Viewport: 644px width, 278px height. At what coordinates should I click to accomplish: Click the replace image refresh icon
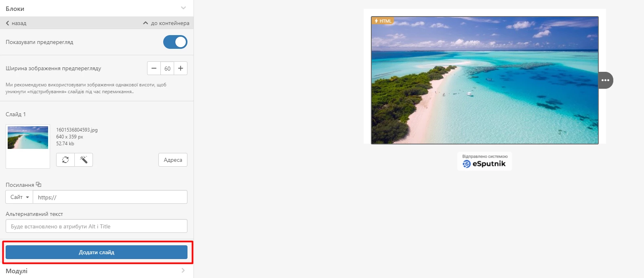[x=65, y=160]
